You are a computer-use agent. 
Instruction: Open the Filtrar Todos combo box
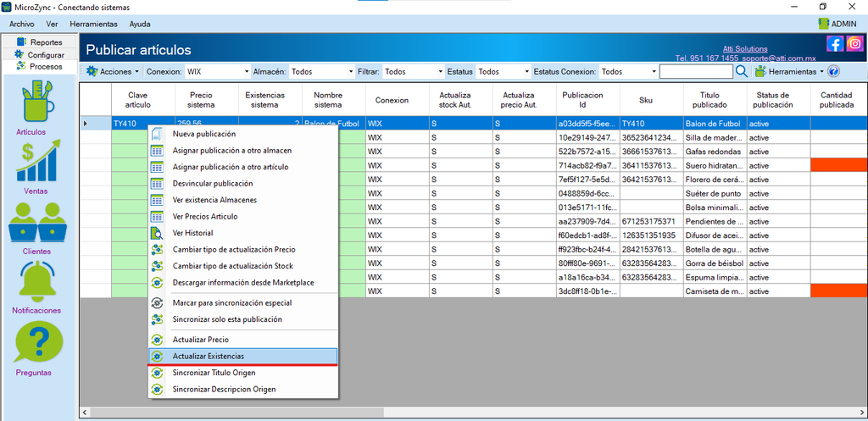[x=413, y=71]
